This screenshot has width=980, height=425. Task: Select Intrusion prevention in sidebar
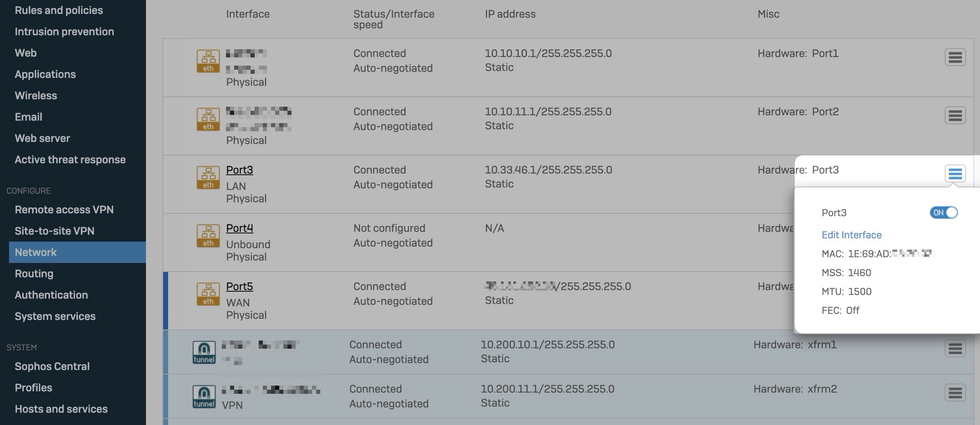click(64, 32)
